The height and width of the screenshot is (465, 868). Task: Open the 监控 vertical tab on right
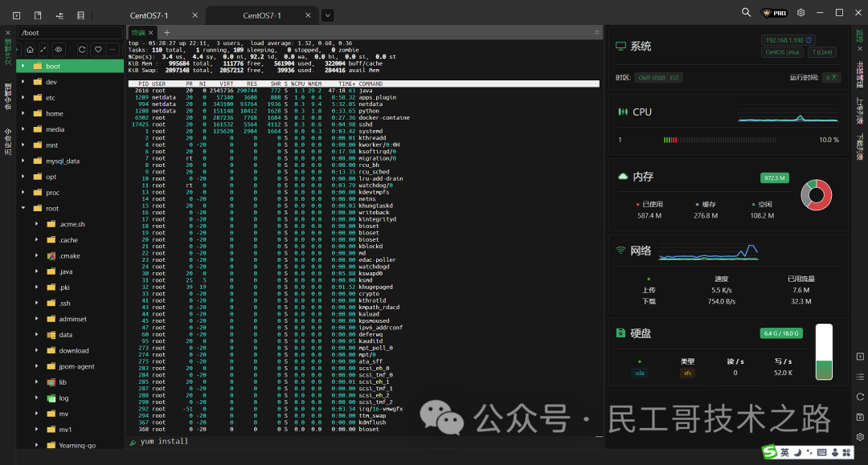point(860,36)
